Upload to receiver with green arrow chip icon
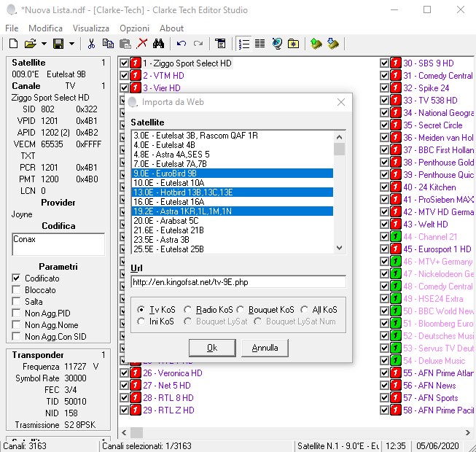Screen dimensions: 476x452 [316, 44]
